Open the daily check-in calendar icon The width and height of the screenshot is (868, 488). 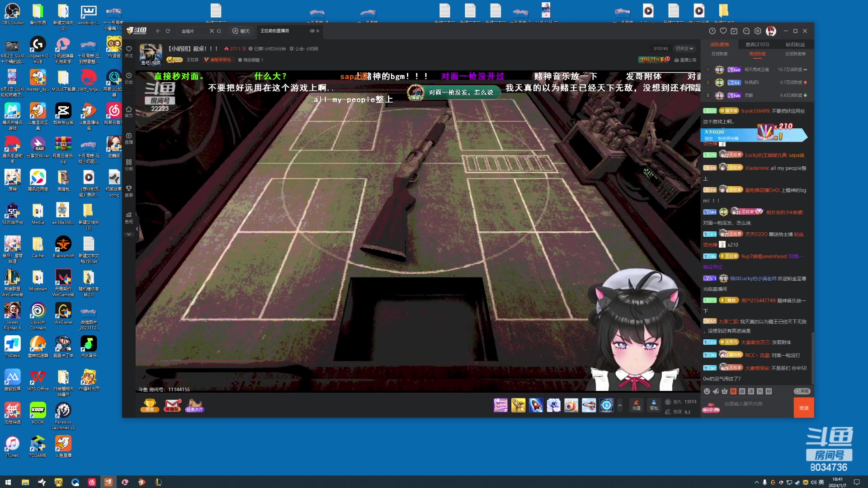click(734, 31)
